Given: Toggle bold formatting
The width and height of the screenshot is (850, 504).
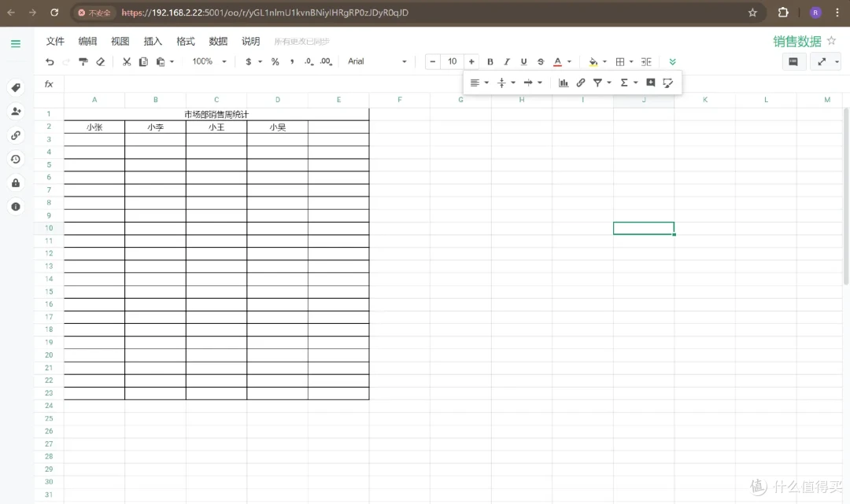Looking at the screenshot, I should (490, 61).
